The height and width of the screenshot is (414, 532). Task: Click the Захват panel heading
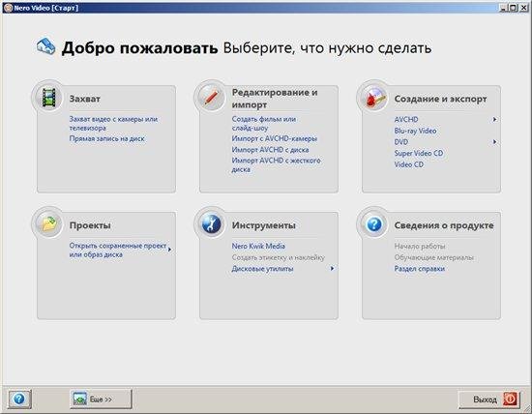84,99
